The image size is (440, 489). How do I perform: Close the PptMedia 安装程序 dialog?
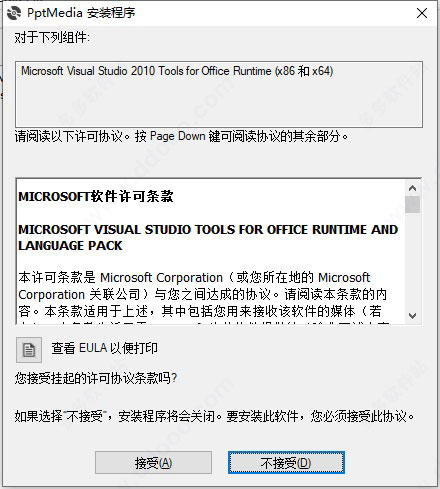click(422, 13)
